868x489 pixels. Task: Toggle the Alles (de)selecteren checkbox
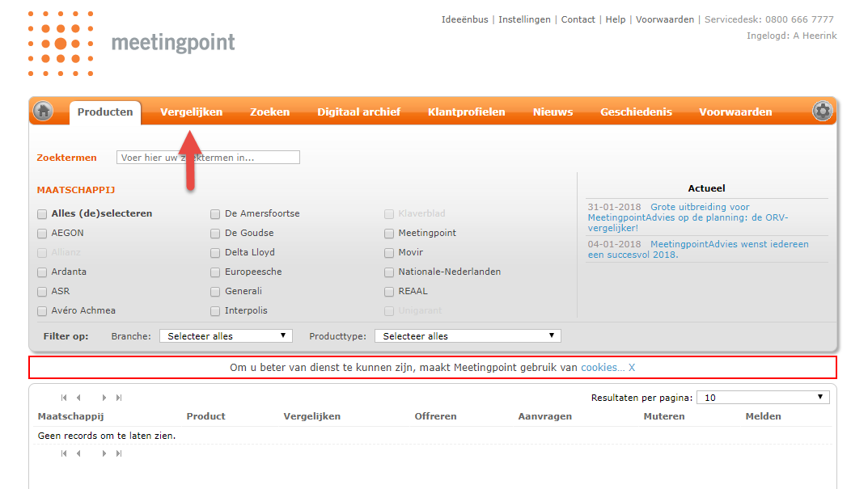42,214
